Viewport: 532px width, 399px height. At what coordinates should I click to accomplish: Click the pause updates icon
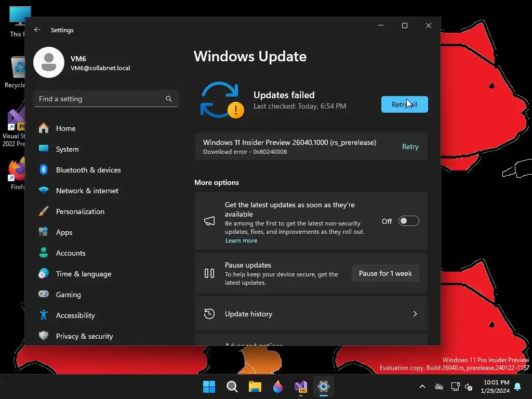pyautogui.click(x=209, y=273)
